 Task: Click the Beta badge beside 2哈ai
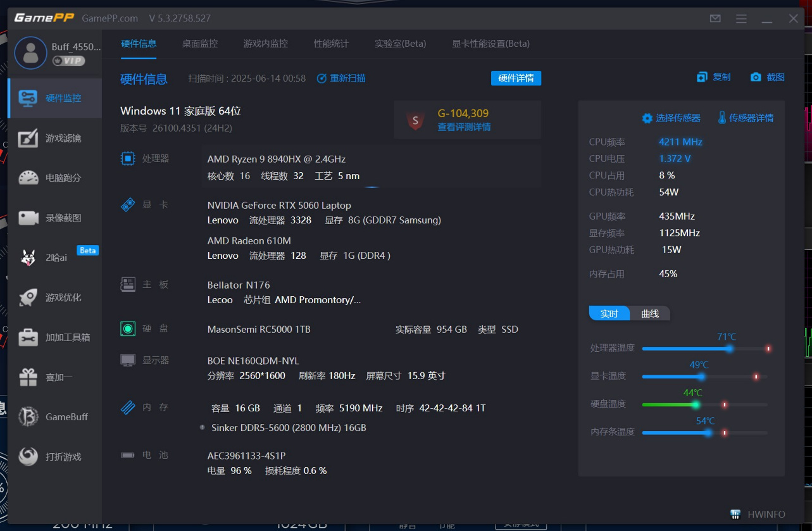pyautogui.click(x=87, y=251)
